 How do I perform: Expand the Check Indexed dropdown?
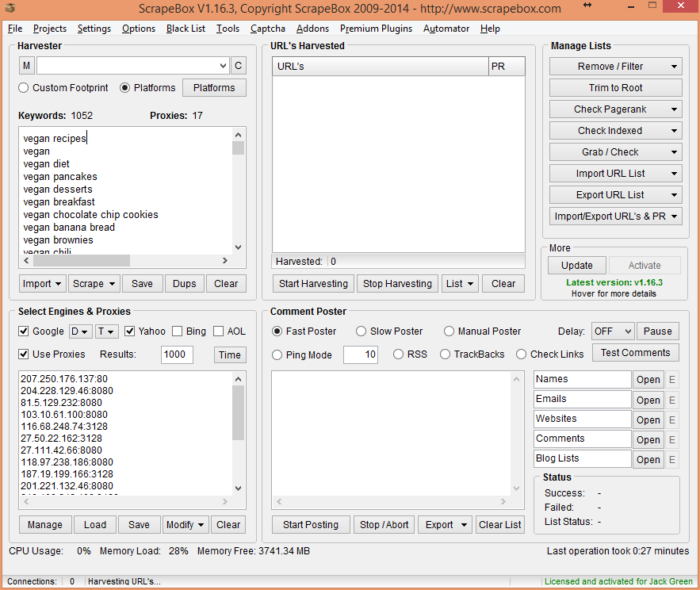click(674, 131)
